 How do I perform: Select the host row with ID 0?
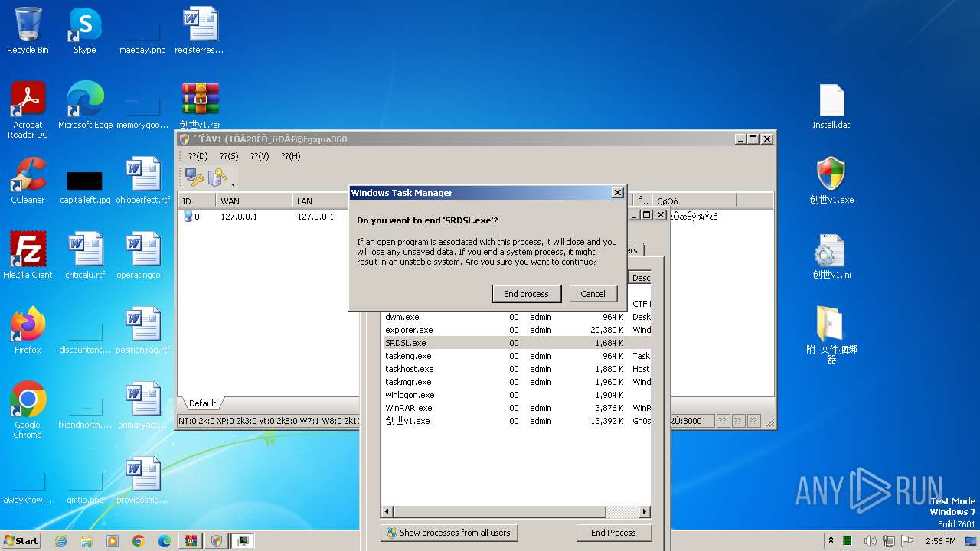click(264, 217)
